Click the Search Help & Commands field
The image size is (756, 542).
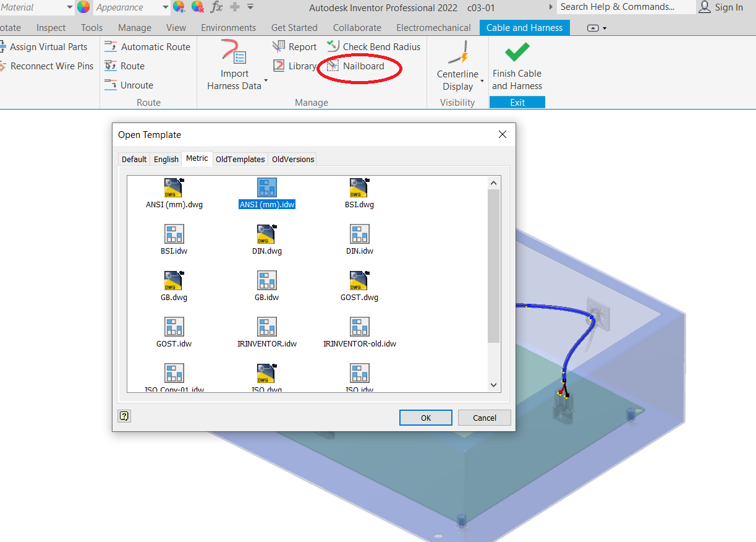(626, 7)
